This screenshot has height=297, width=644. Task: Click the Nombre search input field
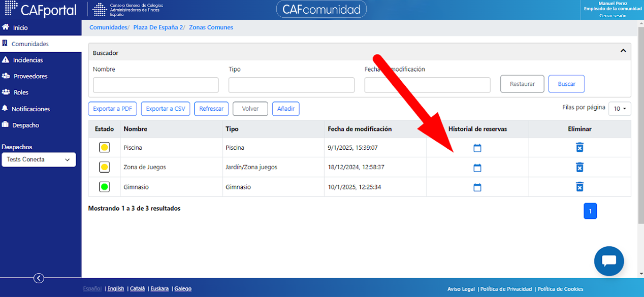click(x=156, y=85)
